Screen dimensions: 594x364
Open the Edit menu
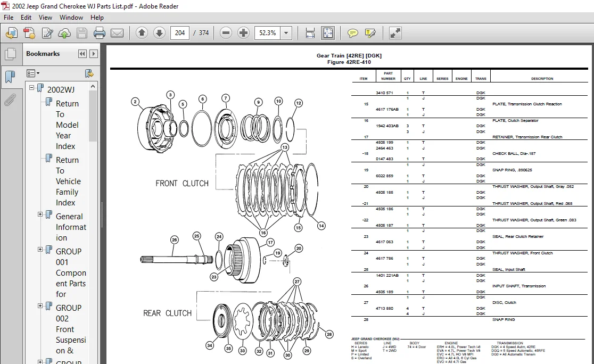coord(26,18)
